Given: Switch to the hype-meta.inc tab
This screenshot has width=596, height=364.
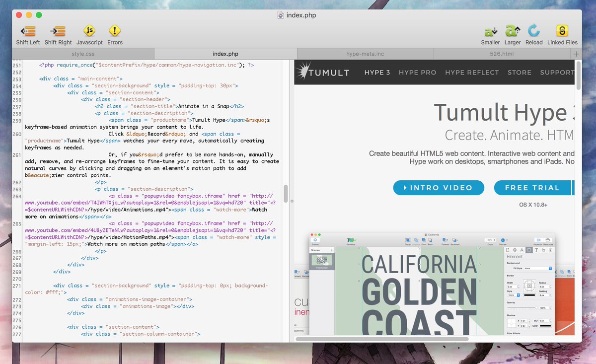Looking at the screenshot, I should [365, 54].
